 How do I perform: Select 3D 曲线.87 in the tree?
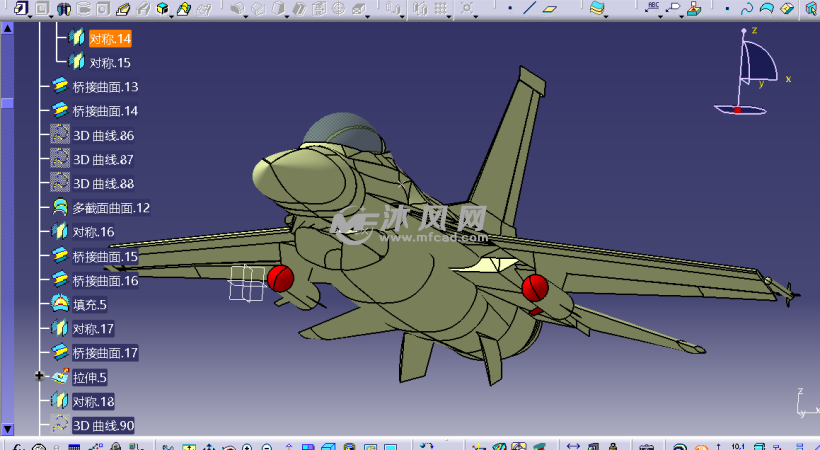click(x=103, y=160)
